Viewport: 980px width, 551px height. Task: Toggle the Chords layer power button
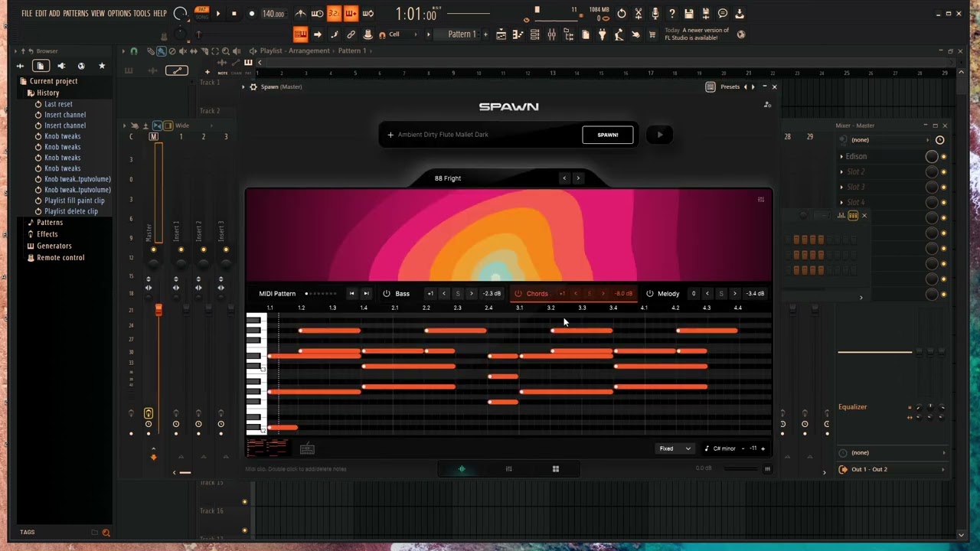click(x=518, y=294)
